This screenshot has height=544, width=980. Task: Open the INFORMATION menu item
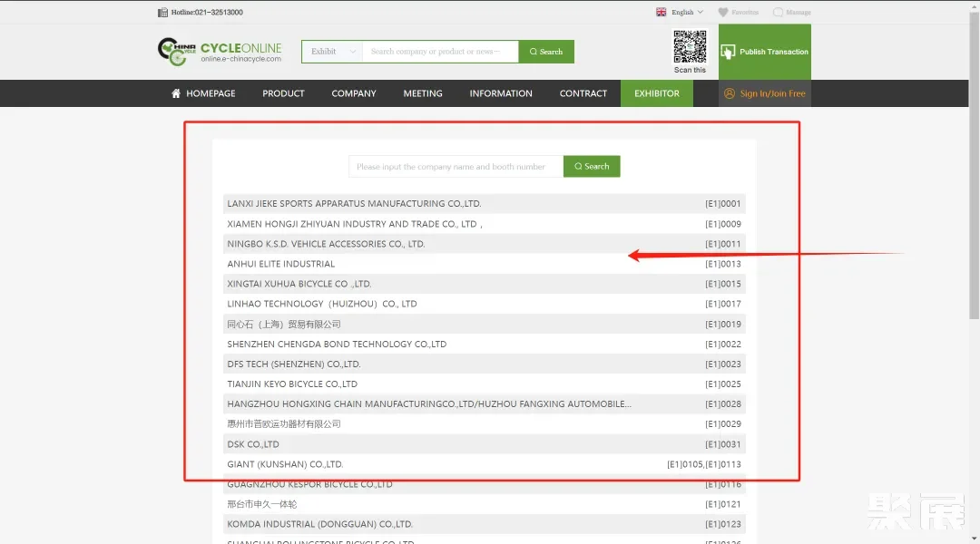pyautogui.click(x=501, y=93)
